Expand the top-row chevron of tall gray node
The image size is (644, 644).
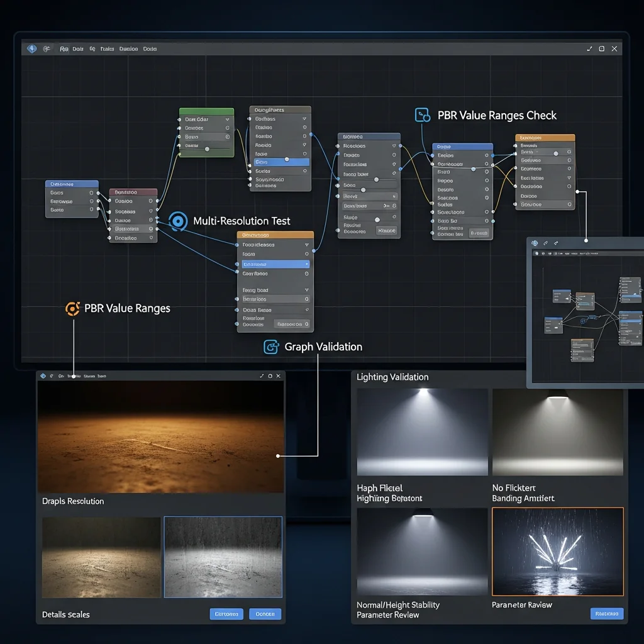point(304,118)
